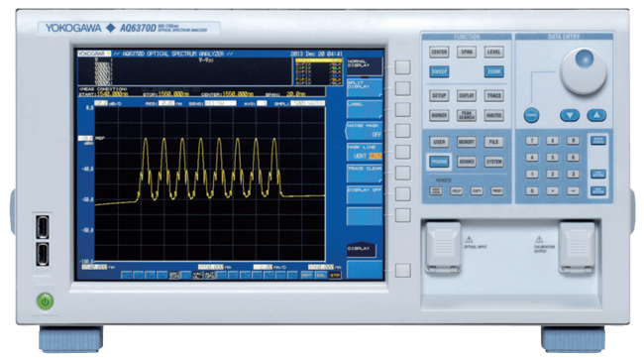Screen dimensions: 644x358
Task: Click the BACK SPACE key
Action: tap(598, 141)
